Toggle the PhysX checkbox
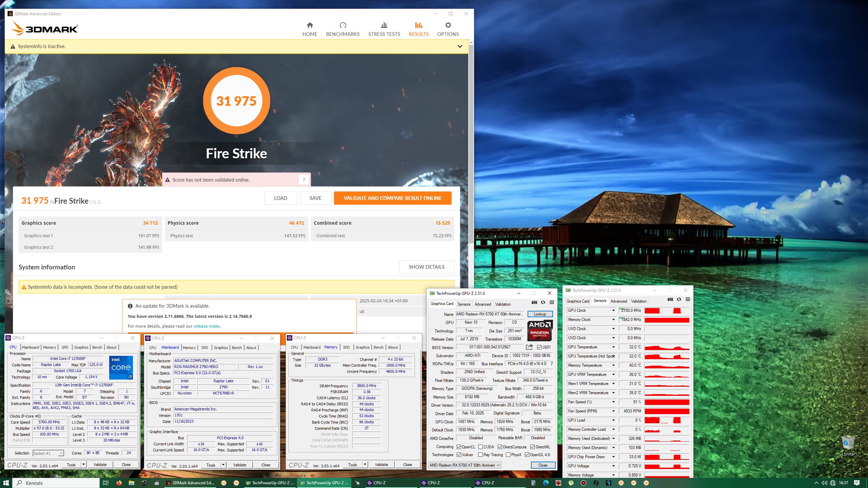 point(508,455)
